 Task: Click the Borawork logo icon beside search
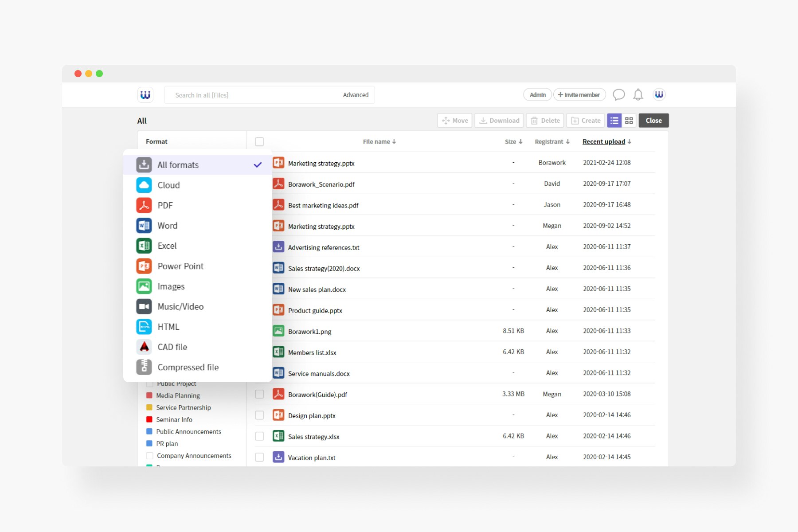coord(145,95)
